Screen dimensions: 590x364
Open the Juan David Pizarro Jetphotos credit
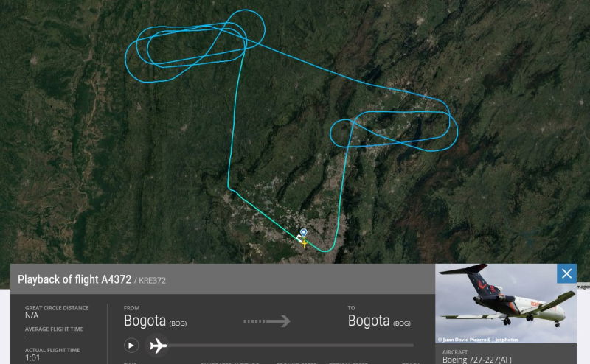[478, 340]
